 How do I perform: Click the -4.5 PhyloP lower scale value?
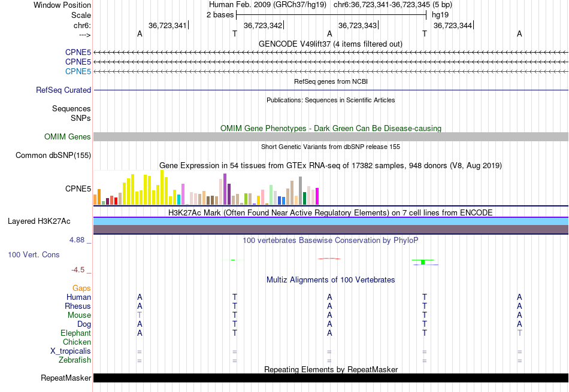pos(78,270)
